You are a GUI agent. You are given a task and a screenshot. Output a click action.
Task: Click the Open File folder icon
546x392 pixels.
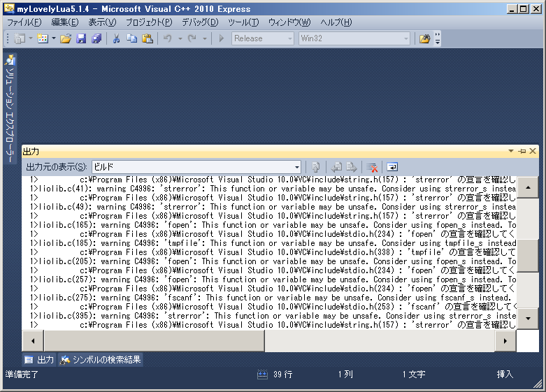coord(66,38)
